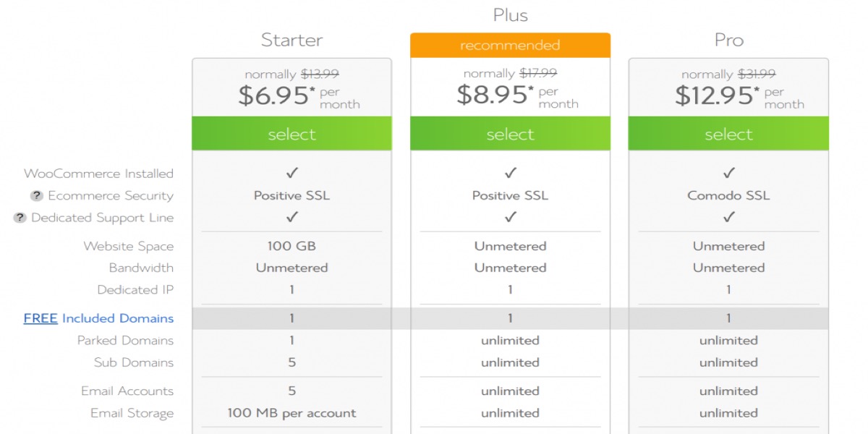Choose the Pro plan select button
The width and height of the screenshot is (868, 434).
(x=728, y=134)
